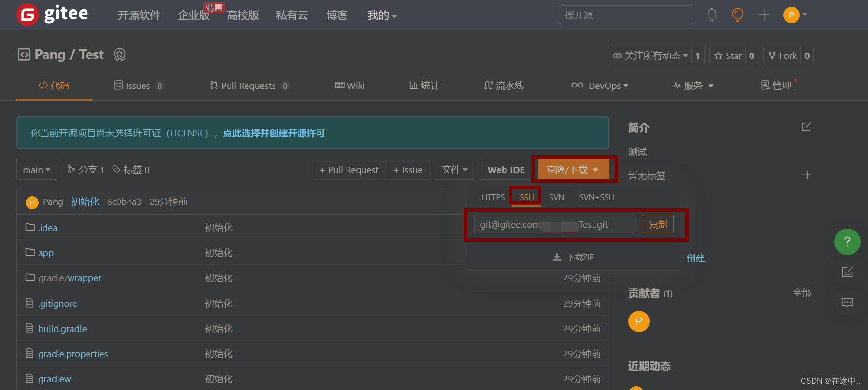Click 点此选择并创建开源许可 link
This screenshot has height=390, width=868.
[274, 133]
